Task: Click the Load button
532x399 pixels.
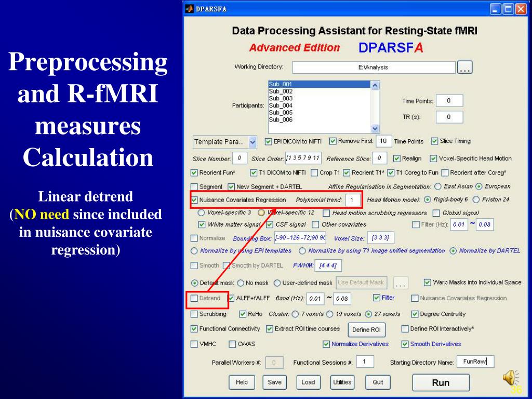Action: point(308,382)
